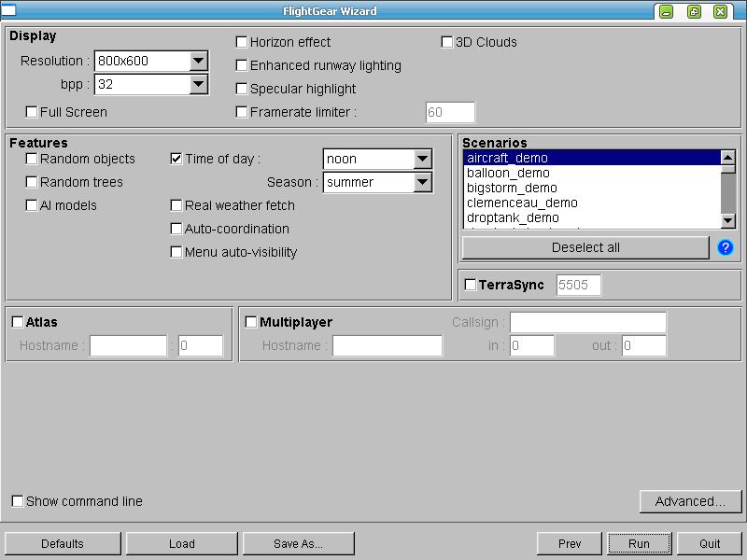Click the Atlas Hostname field
Viewport: 747px width, 560px height.
(x=128, y=345)
